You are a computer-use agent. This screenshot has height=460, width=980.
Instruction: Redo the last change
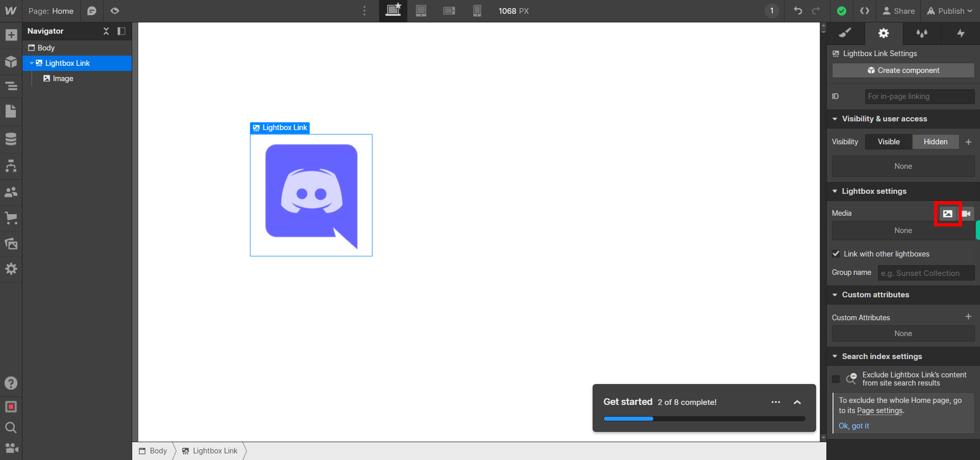click(x=816, y=11)
